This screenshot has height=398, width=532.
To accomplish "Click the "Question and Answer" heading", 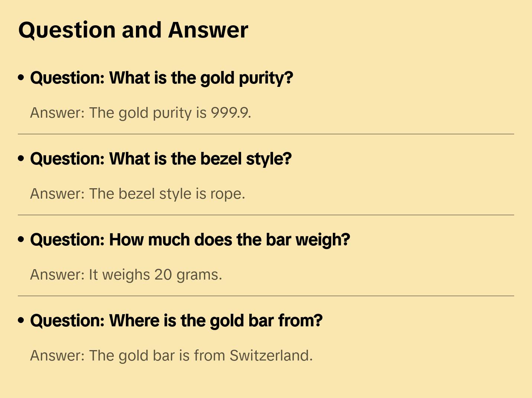I will coord(133,30).
